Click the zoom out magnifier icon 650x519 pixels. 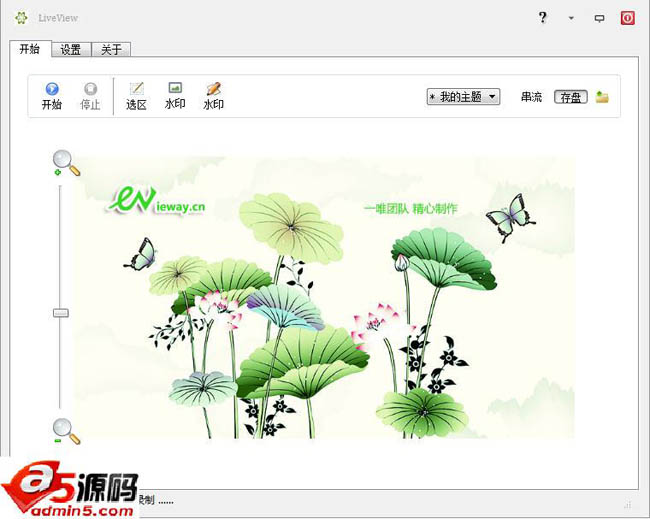tap(66, 431)
